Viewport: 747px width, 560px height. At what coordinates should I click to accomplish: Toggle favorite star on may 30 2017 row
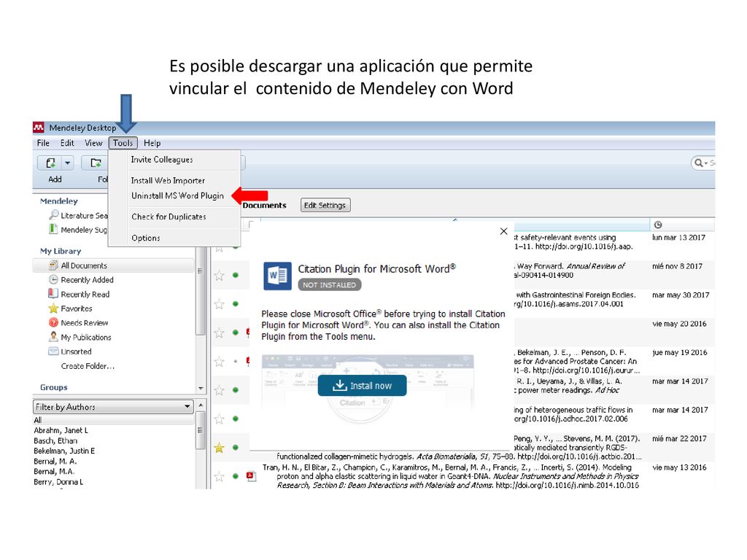point(219,304)
